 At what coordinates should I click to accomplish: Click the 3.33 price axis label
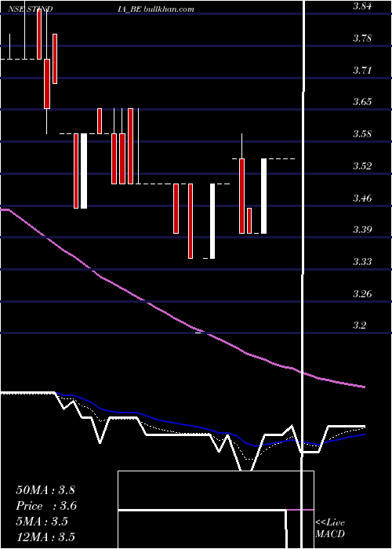[362, 261]
